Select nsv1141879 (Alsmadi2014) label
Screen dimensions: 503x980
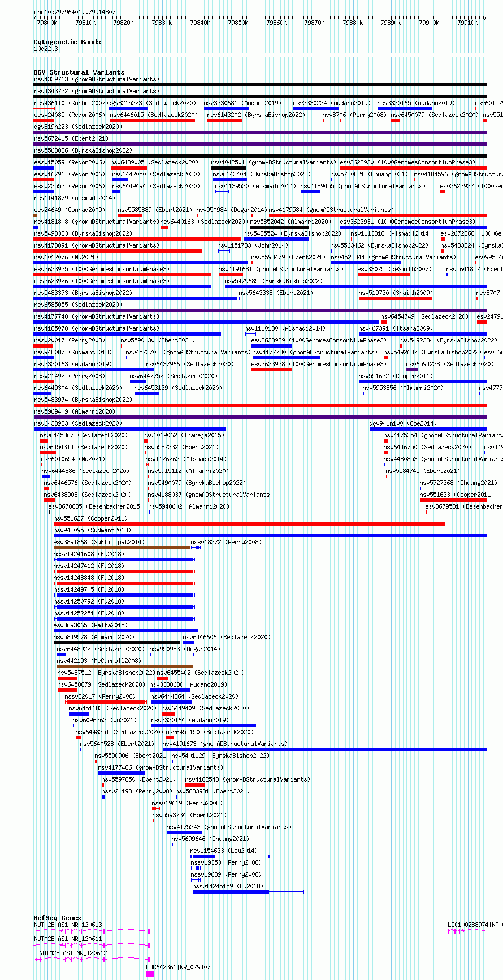point(75,198)
